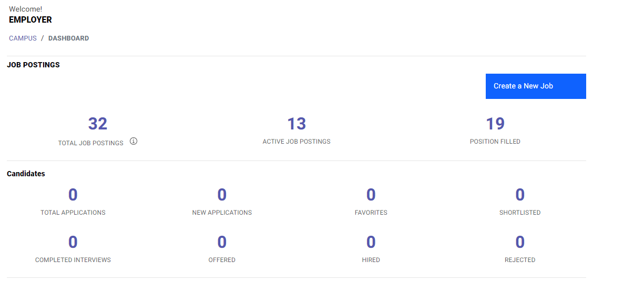Click the EMPLOYER title text
This screenshot has height=281, width=644.
point(30,20)
